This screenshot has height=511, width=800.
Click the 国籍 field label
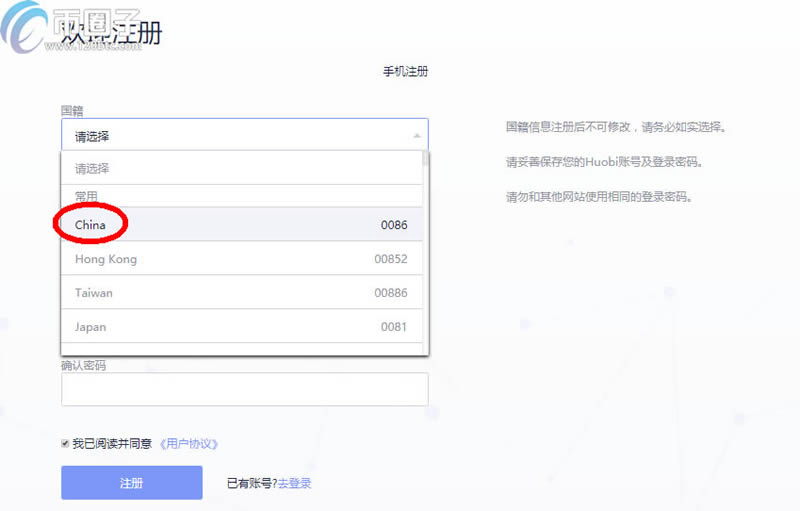click(x=71, y=109)
